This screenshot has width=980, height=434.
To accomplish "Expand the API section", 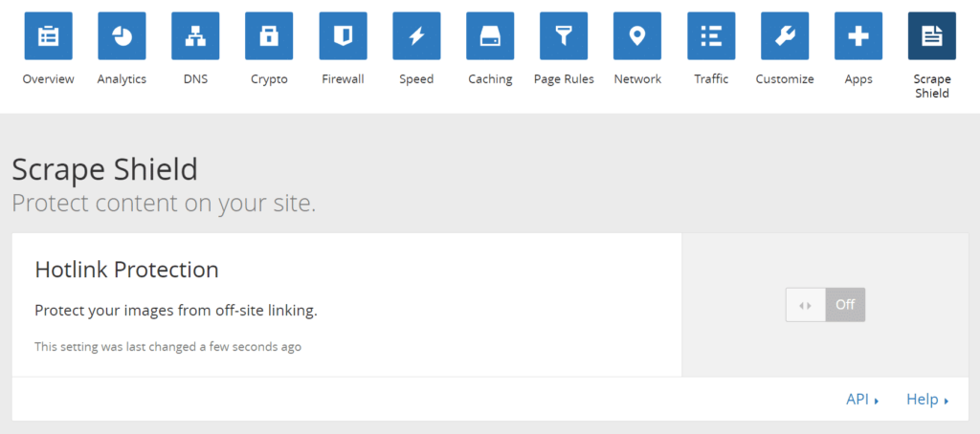I will [x=861, y=400].
